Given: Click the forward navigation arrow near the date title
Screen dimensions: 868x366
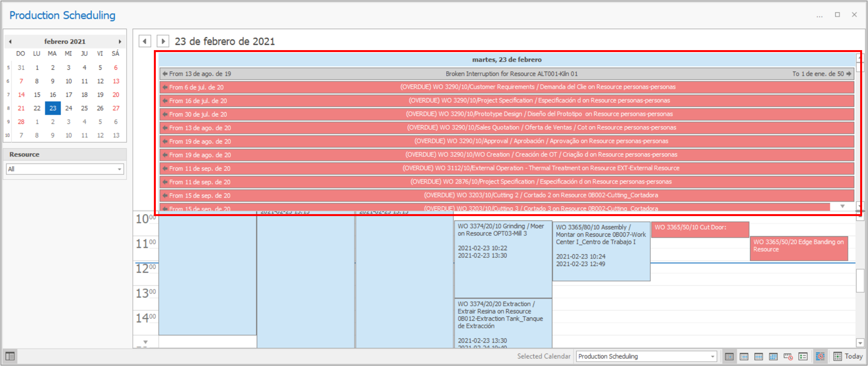Looking at the screenshot, I should (x=162, y=41).
